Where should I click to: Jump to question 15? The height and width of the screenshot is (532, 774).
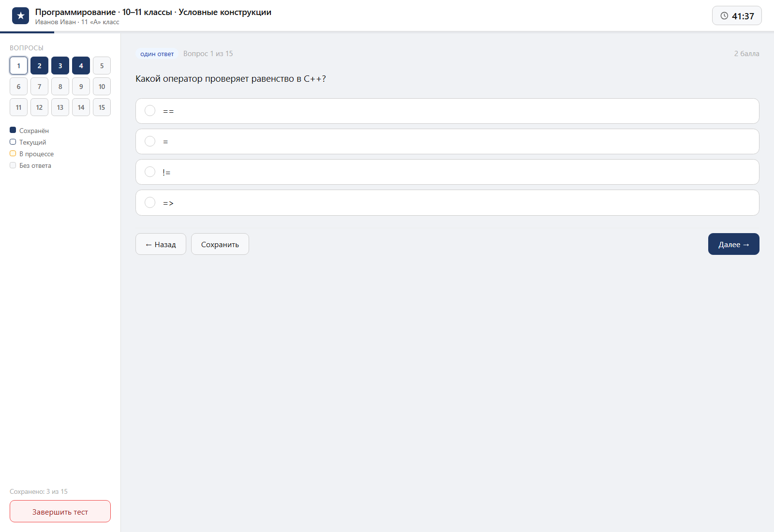(102, 107)
